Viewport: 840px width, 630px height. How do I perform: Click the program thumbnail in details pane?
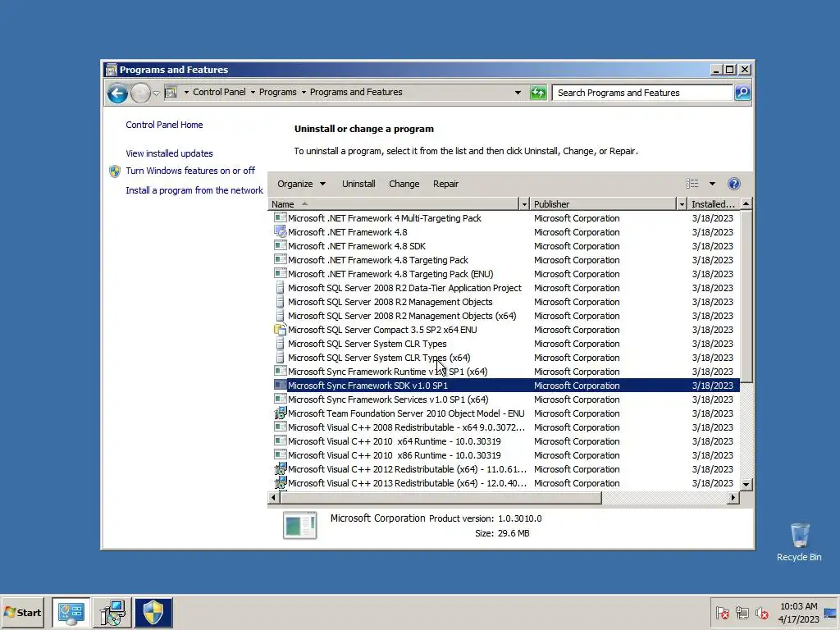click(299, 525)
